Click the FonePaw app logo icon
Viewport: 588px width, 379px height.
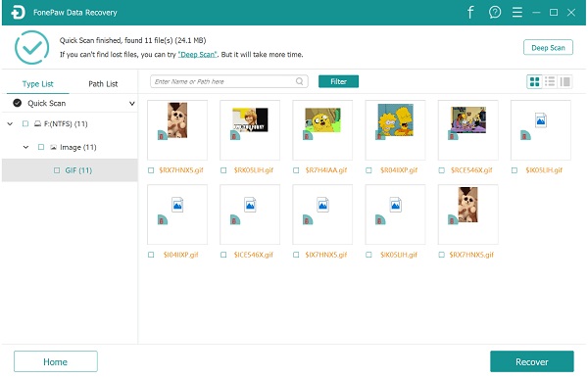18,13
